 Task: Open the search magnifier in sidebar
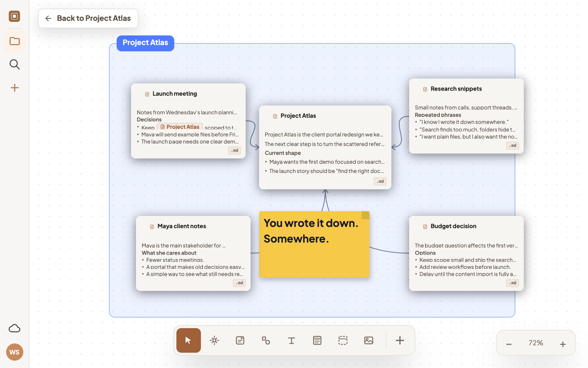14,64
